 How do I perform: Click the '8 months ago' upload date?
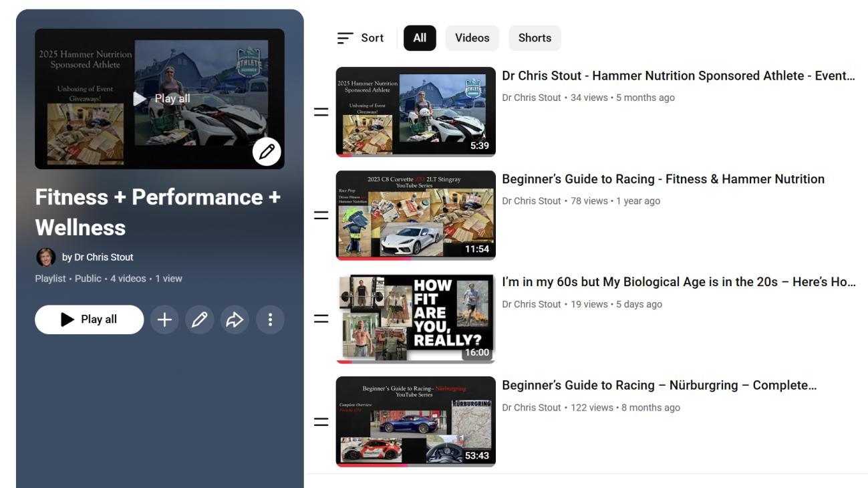[x=651, y=408]
